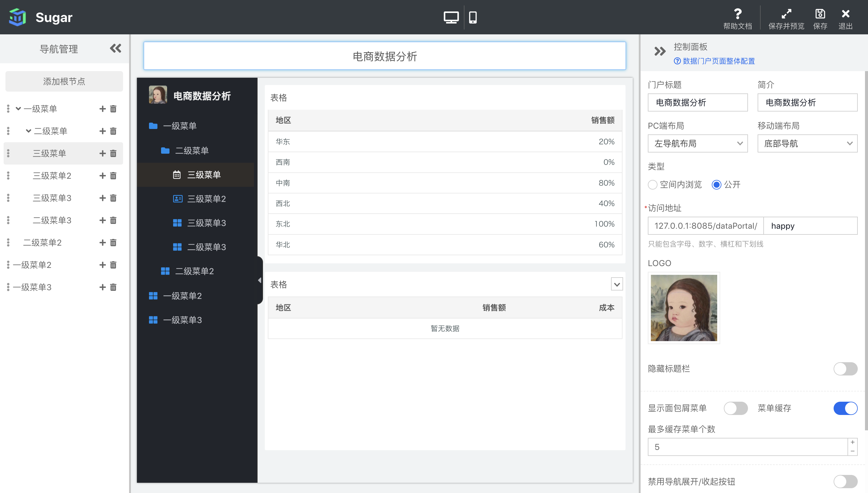
Task: Add child under 三级菜单3 tree row
Action: [x=102, y=198]
